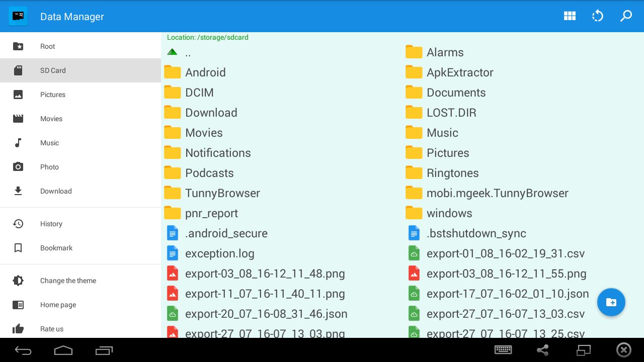This screenshot has width=644, height=362.
Task: Open the DCIM folder
Action: (x=282, y=93)
